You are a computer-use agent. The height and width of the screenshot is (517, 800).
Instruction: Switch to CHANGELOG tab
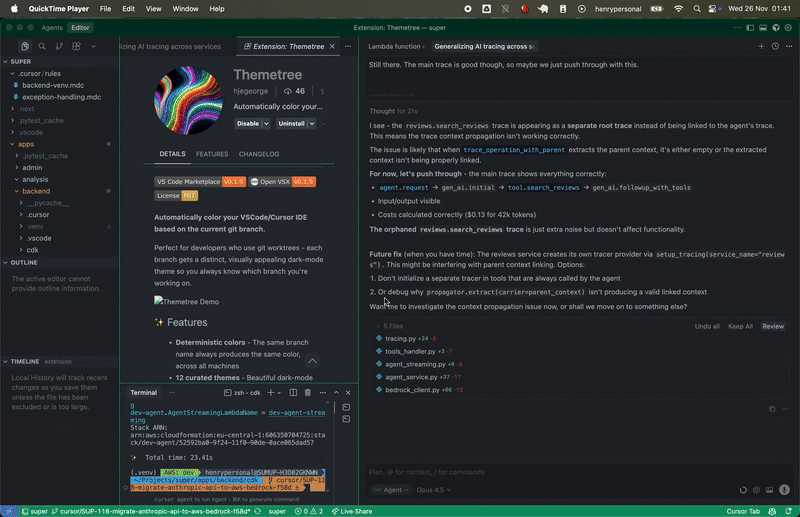tap(259, 154)
